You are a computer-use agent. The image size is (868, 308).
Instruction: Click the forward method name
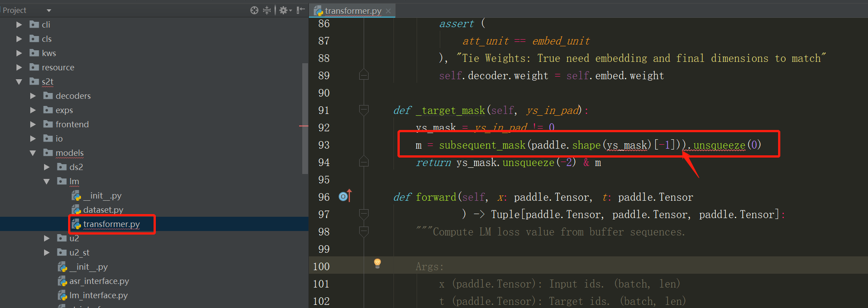pos(436,197)
